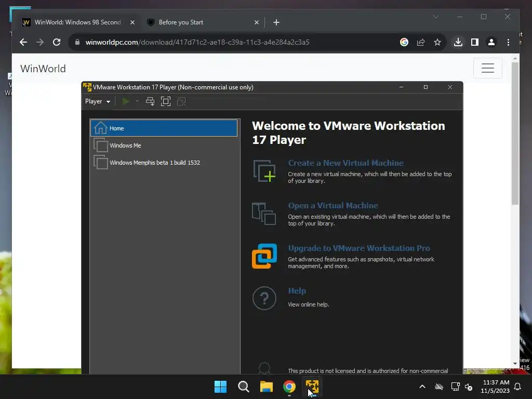532x399 pixels.
Task: Click the open virtual machine icon
Action: point(264,214)
